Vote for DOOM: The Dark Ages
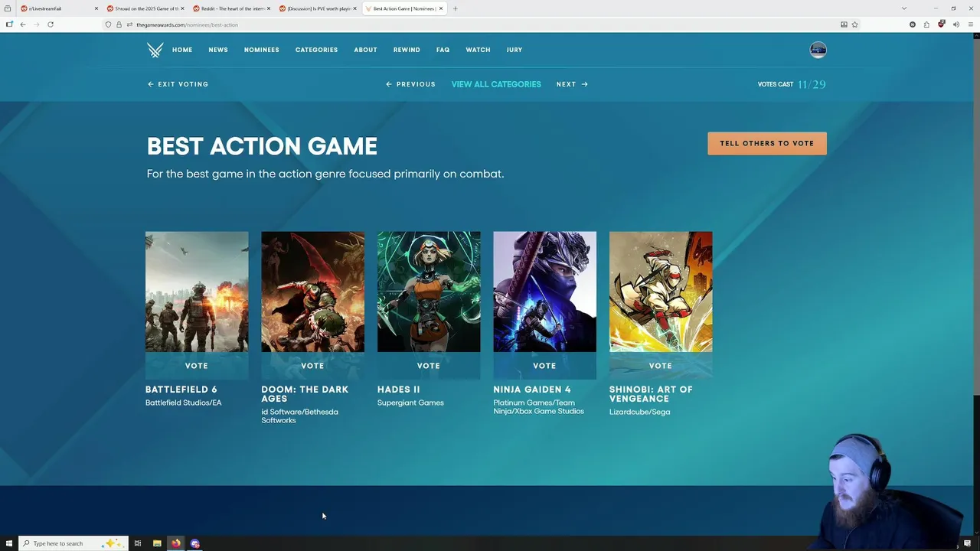 point(312,366)
